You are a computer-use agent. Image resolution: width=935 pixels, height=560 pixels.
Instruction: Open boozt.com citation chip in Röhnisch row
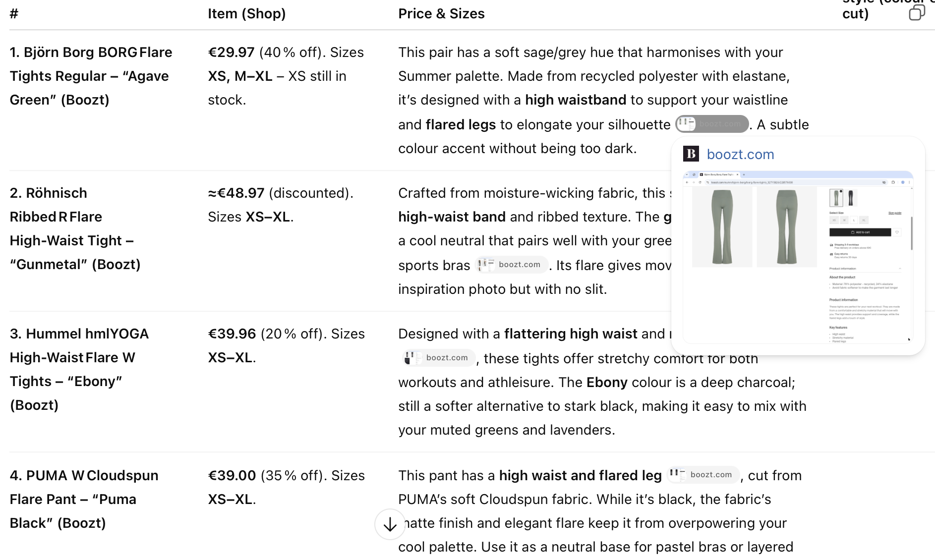tap(512, 265)
